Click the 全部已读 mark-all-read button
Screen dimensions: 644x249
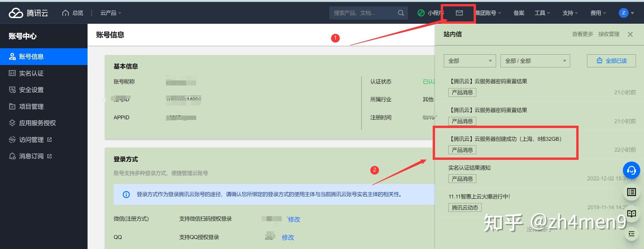611,61
